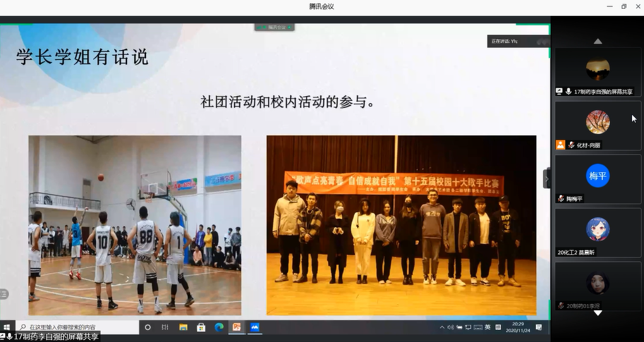The height and width of the screenshot is (342, 644).
Task: Click the basketball game photo on slide
Action: coord(135,224)
